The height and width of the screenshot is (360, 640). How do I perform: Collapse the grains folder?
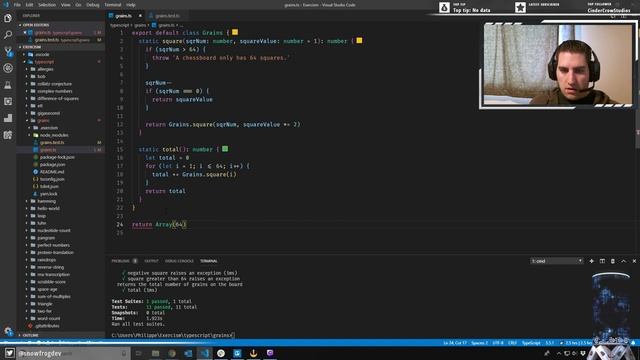pyautogui.click(x=43, y=120)
